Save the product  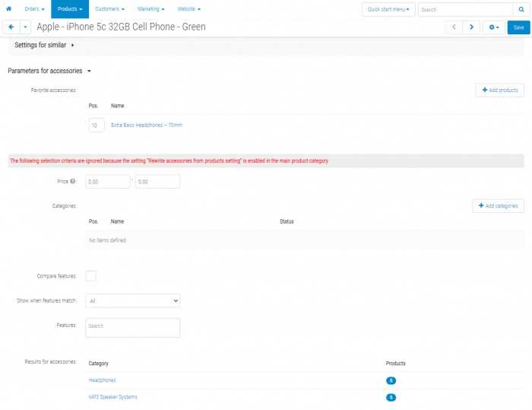click(518, 27)
